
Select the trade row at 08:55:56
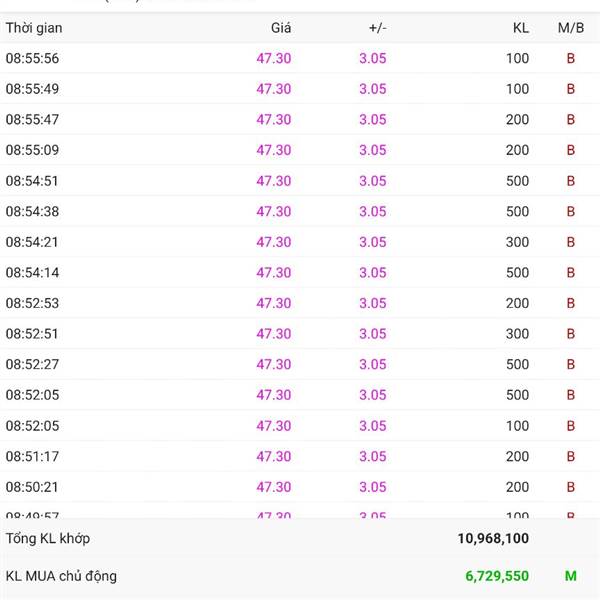(300, 58)
